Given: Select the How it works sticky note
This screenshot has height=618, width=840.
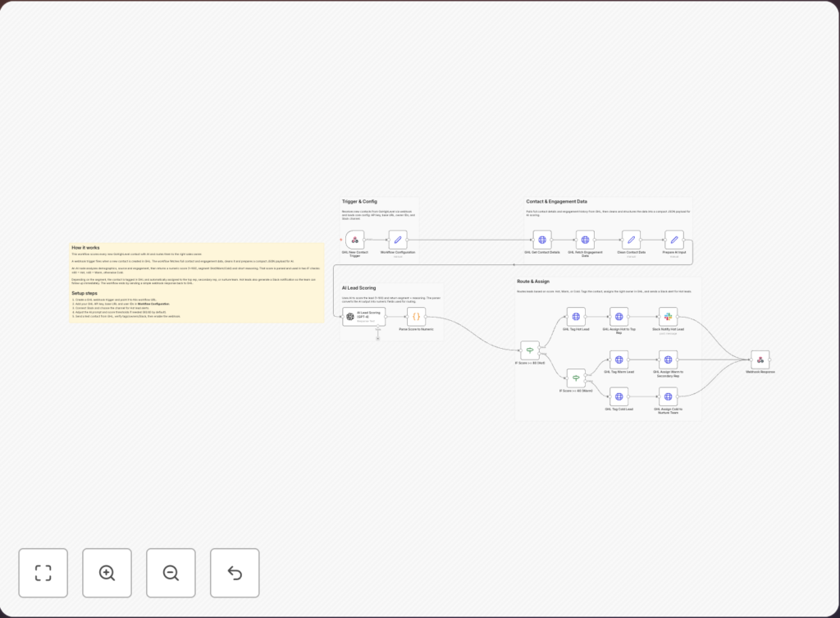Looking at the screenshot, I should [x=197, y=282].
